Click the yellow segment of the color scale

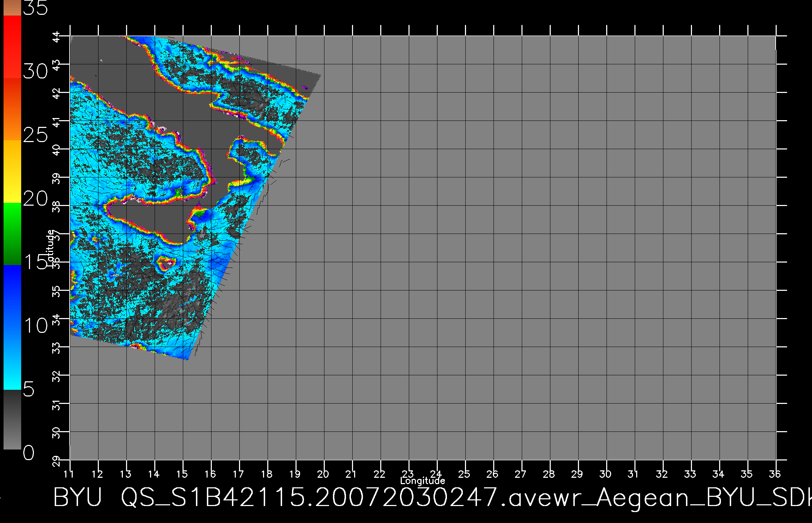pyautogui.click(x=12, y=171)
